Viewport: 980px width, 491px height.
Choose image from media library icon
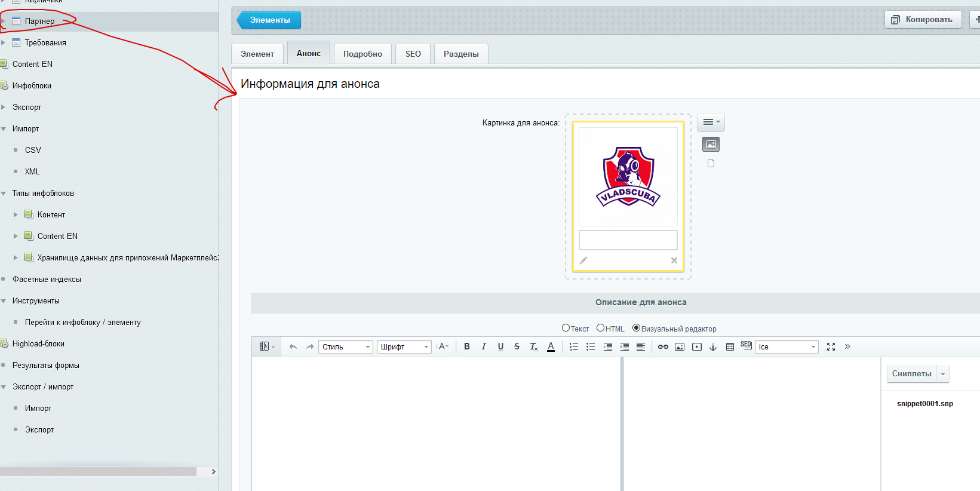711,144
